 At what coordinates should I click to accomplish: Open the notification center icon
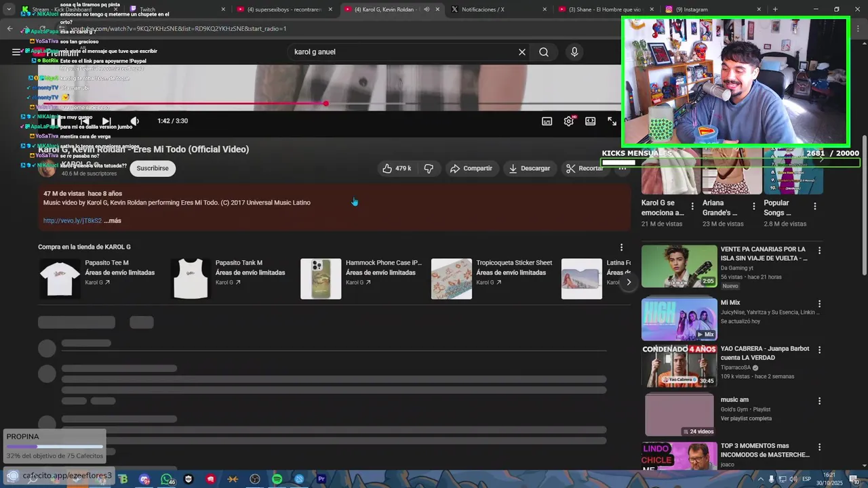(854, 479)
